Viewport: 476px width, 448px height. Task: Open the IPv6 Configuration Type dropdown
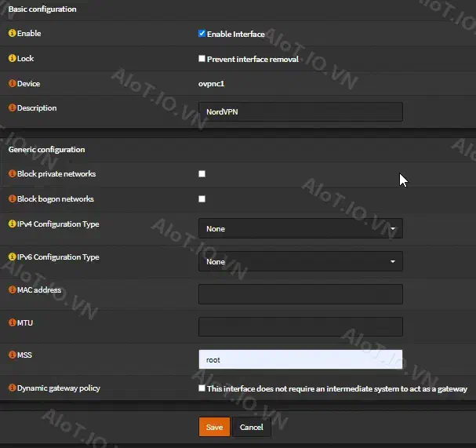300,261
